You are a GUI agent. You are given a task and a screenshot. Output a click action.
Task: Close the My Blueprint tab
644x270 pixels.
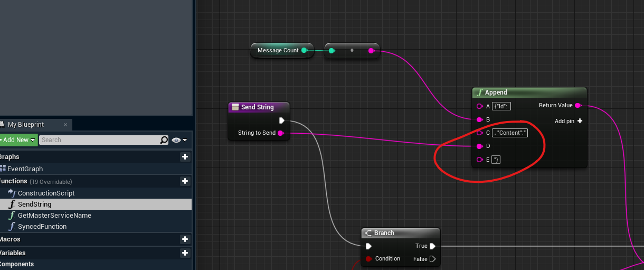65,125
